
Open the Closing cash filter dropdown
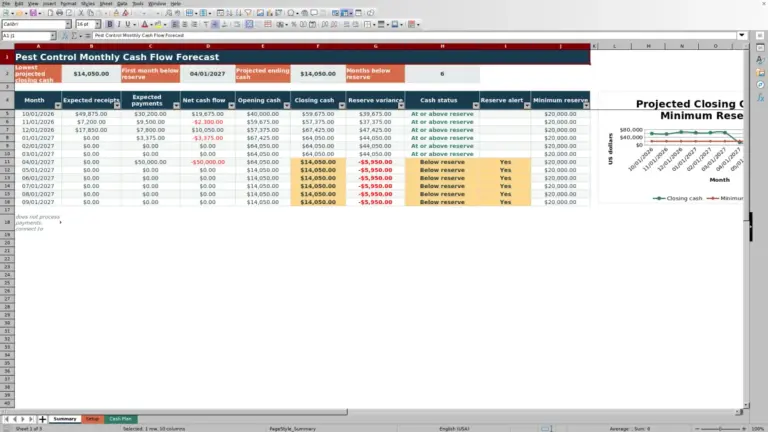342,106
